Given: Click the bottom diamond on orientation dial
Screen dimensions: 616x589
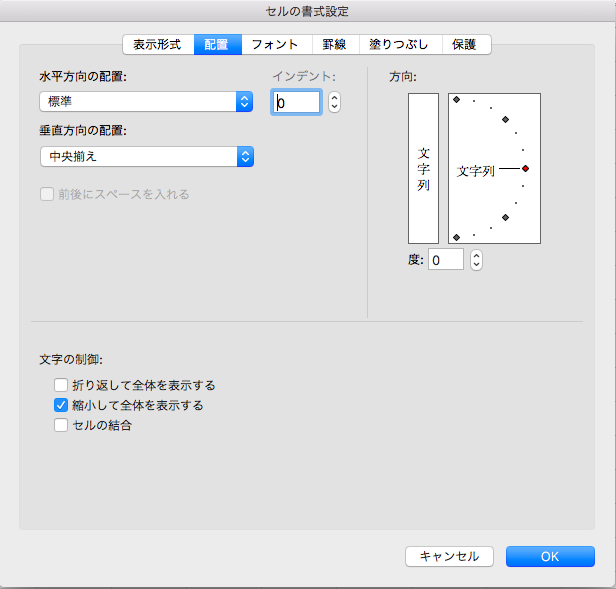Looking at the screenshot, I should point(456,237).
